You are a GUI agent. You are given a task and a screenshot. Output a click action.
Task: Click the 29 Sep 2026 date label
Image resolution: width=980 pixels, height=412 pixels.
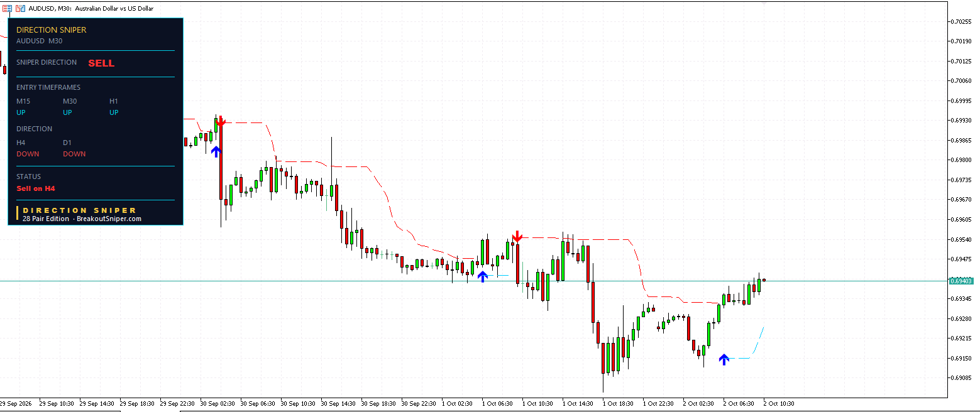click(16, 404)
